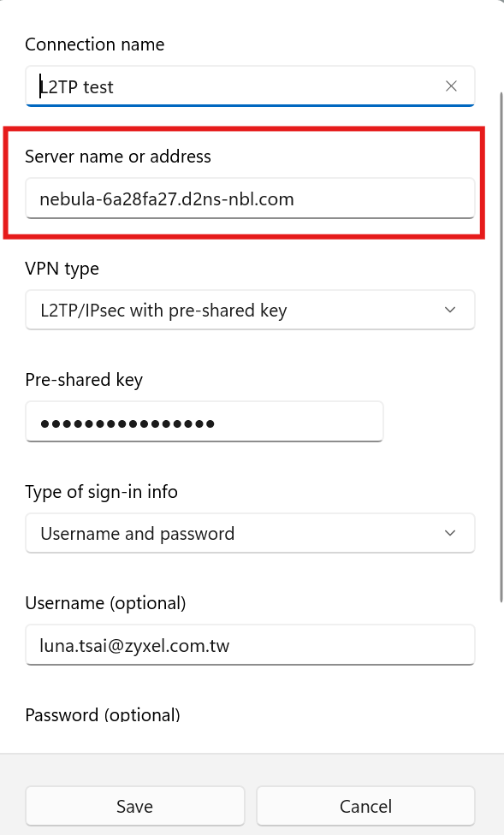
Task: Save the VPN connection
Action: (x=135, y=806)
